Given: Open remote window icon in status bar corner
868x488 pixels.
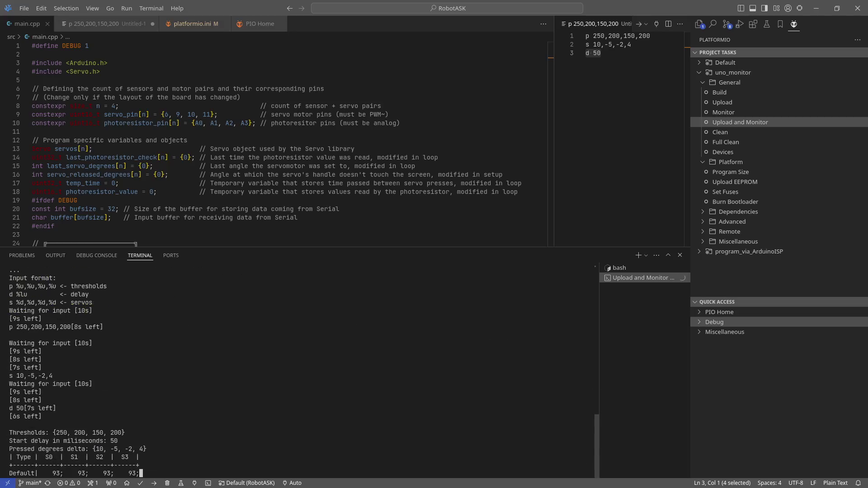Looking at the screenshot, I should click(7, 483).
